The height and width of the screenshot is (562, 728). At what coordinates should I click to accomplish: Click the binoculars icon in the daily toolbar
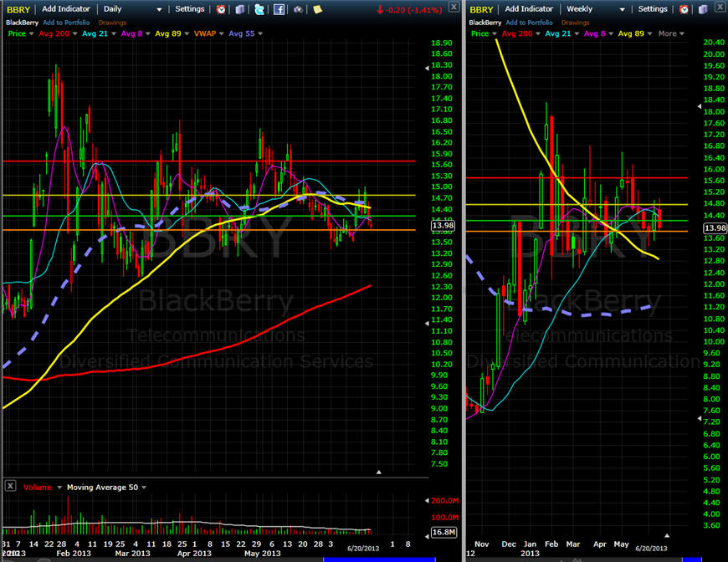[298, 9]
